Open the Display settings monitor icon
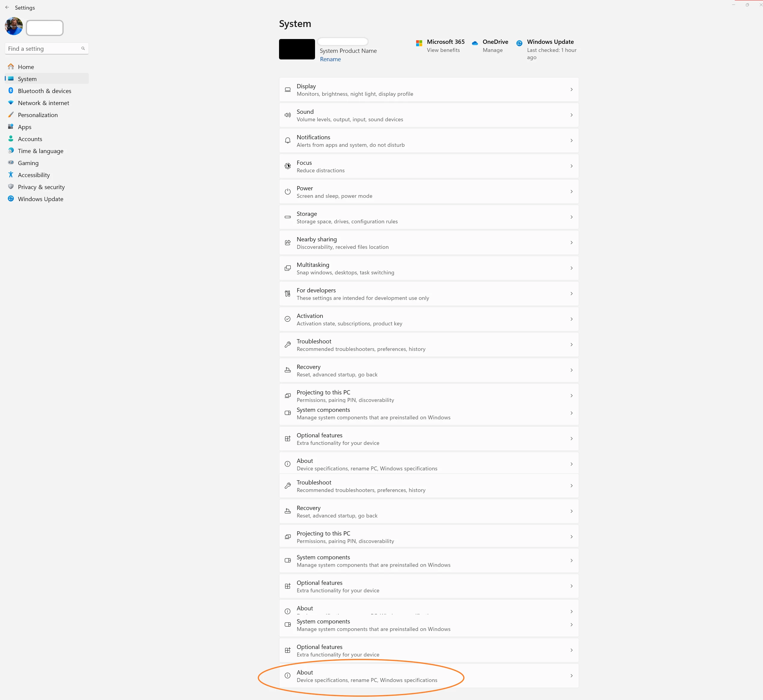 288,90
